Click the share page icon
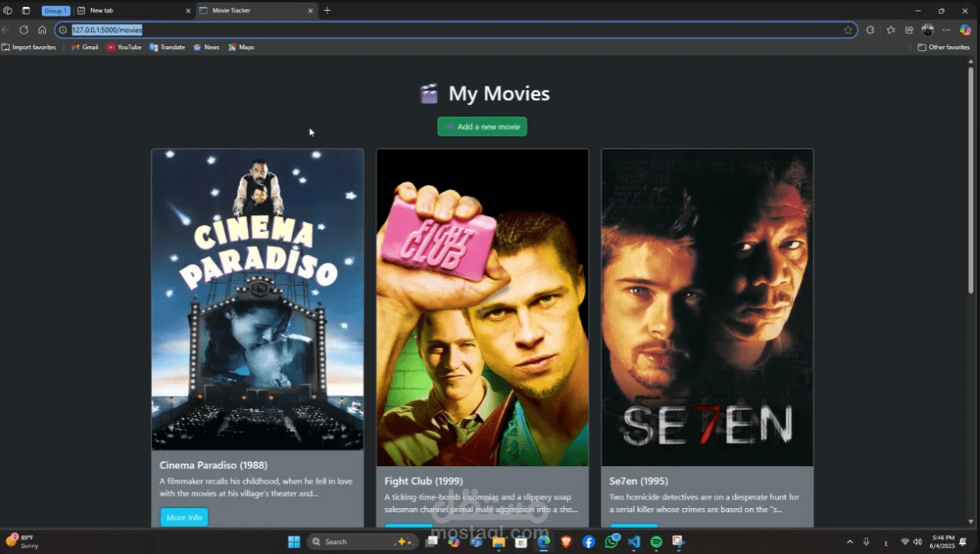 (x=909, y=30)
